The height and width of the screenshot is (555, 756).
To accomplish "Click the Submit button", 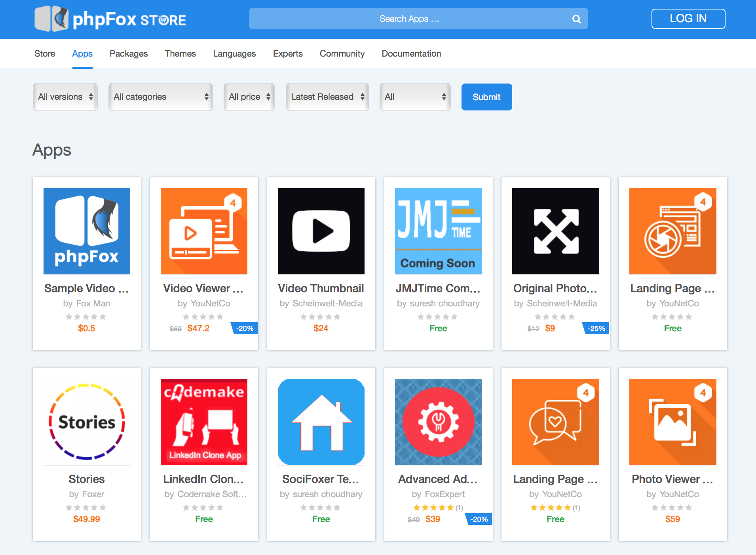I will point(486,97).
